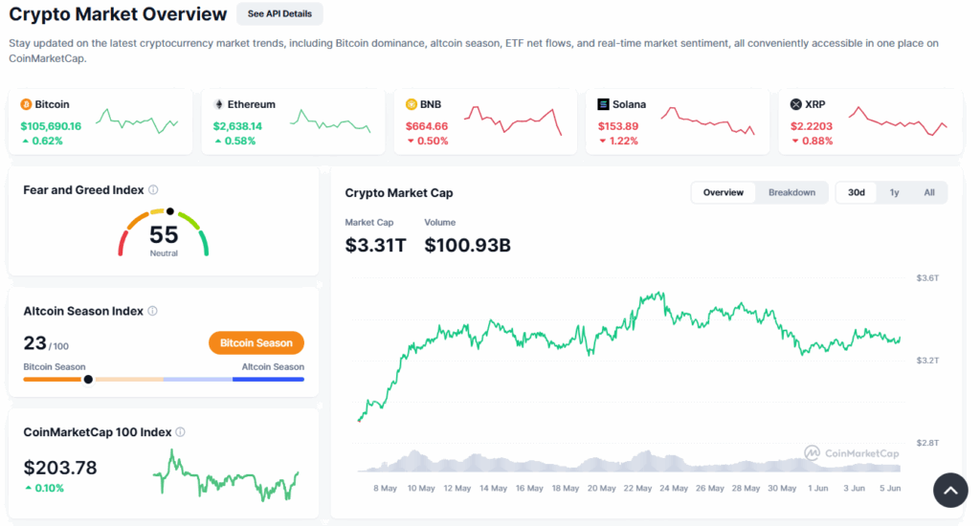Click the Fear and Greed value 55
The image size is (980, 526).
pos(164,235)
